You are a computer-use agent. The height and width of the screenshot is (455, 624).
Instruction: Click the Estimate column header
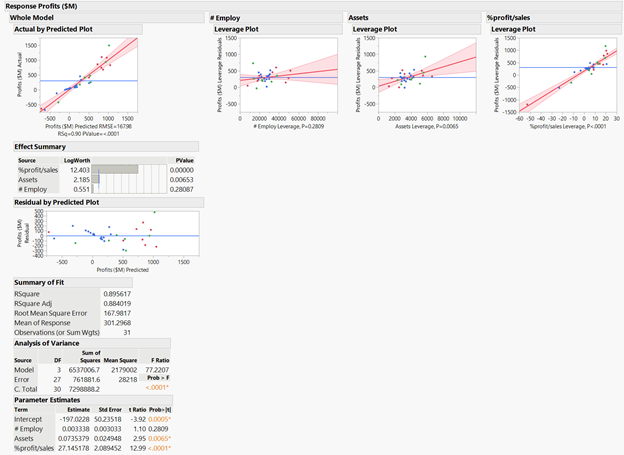coord(78,410)
